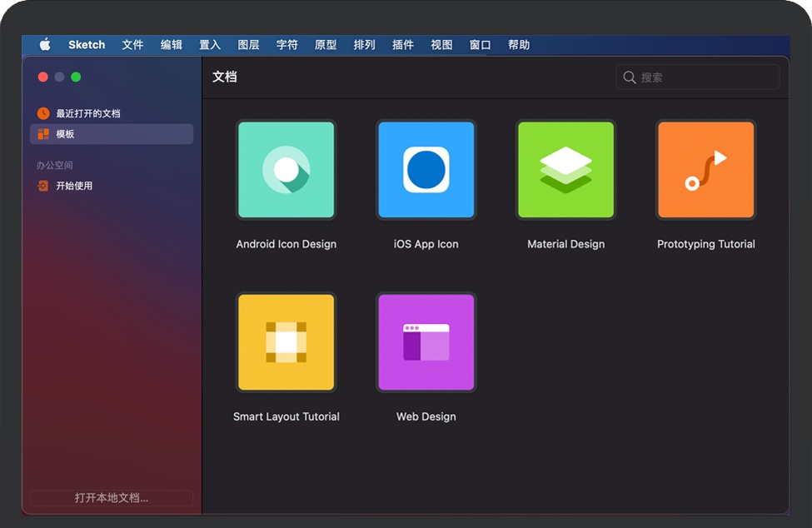Click the clock icon for recent documents

coord(43,113)
